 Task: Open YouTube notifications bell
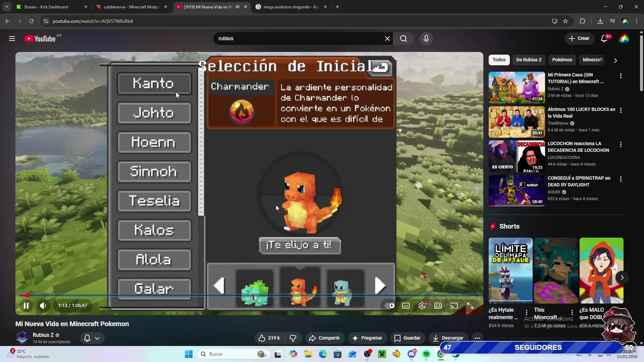605,39
